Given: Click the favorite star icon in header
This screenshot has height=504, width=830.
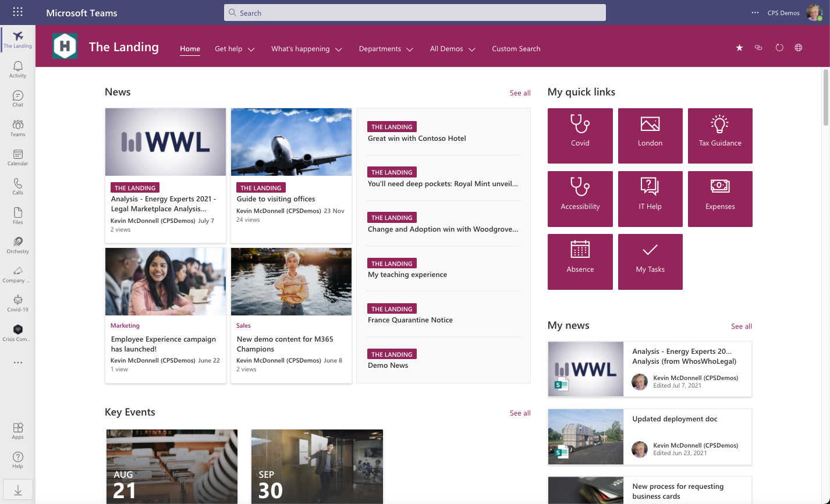Looking at the screenshot, I should click(739, 48).
